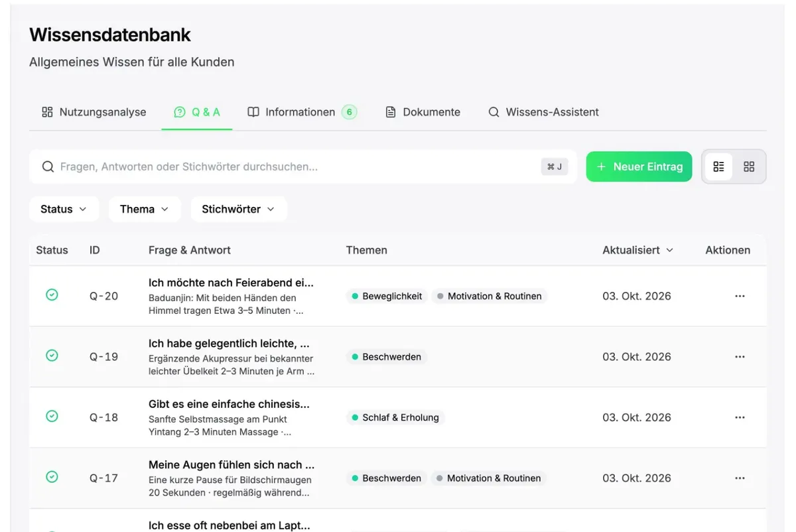The image size is (796, 532).
Task: Open entry 'Gibt es eine einfache chinesis...'
Action: click(229, 404)
